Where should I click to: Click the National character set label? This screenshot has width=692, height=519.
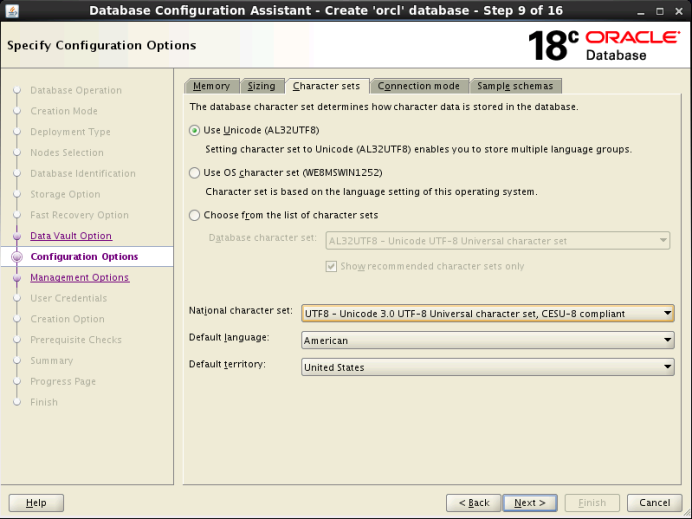pos(241,311)
